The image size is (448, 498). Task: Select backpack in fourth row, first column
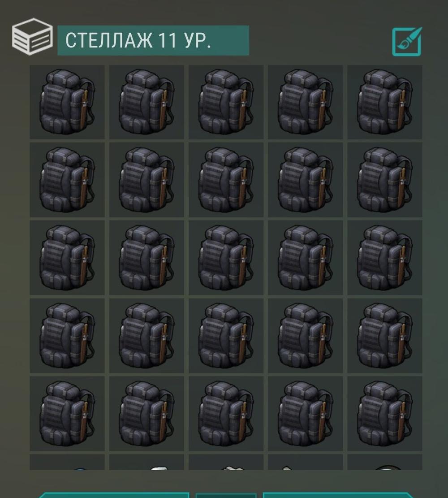(x=67, y=336)
